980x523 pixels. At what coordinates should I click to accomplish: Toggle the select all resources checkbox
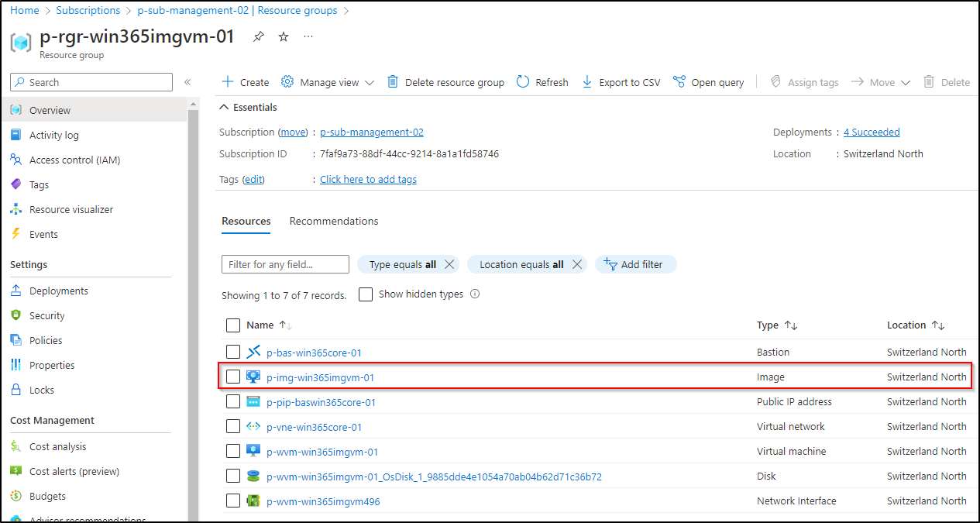(x=233, y=325)
